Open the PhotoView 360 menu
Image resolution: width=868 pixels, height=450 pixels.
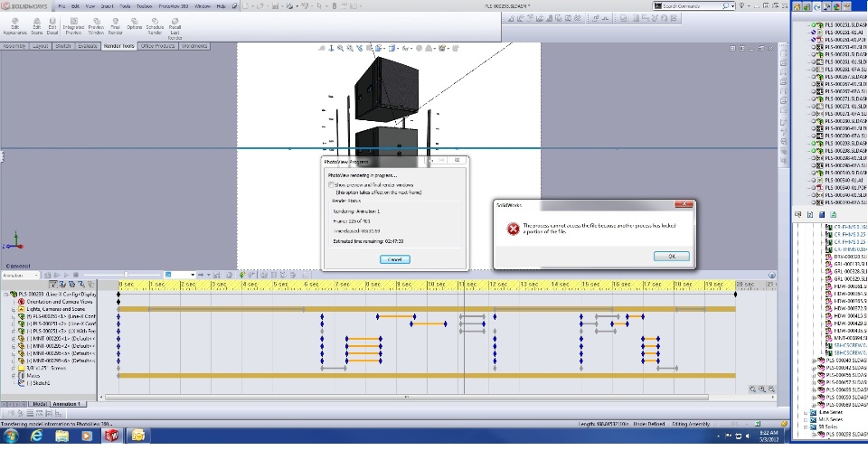point(174,6)
